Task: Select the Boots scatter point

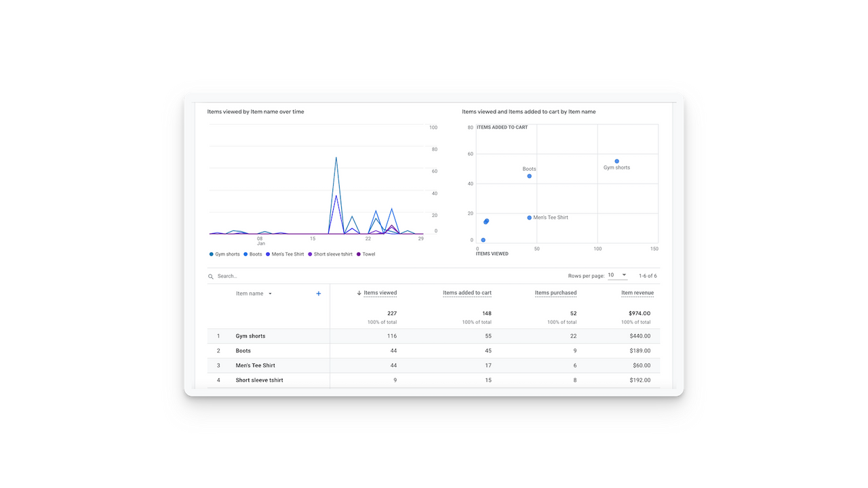Action: point(530,176)
